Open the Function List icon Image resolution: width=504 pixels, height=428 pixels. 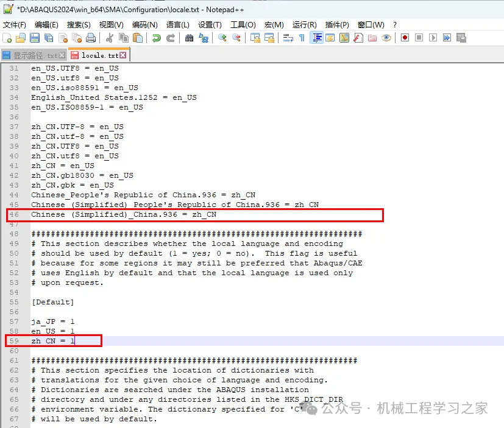coord(358,38)
